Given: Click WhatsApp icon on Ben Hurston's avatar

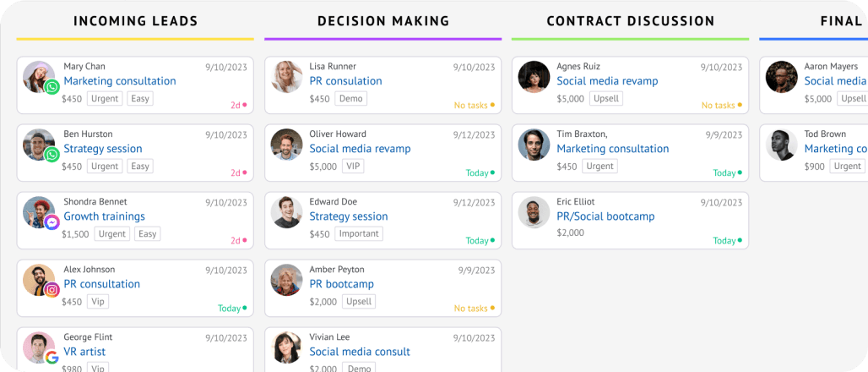Looking at the screenshot, I should tap(52, 155).
